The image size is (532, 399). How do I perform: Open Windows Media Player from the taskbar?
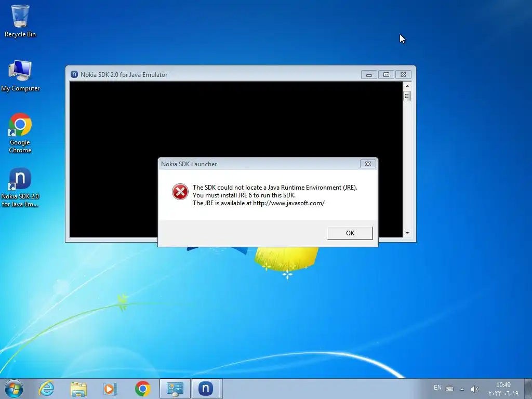point(110,389)
